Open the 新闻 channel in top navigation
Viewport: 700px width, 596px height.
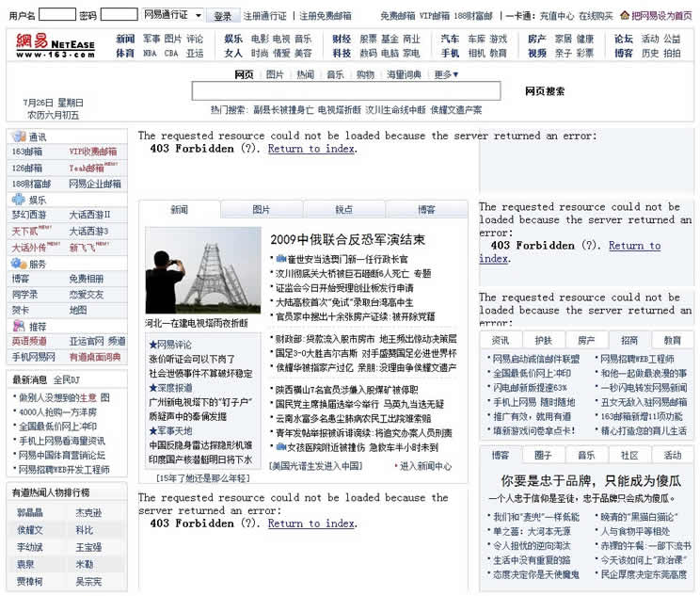(x=125, y=39)
